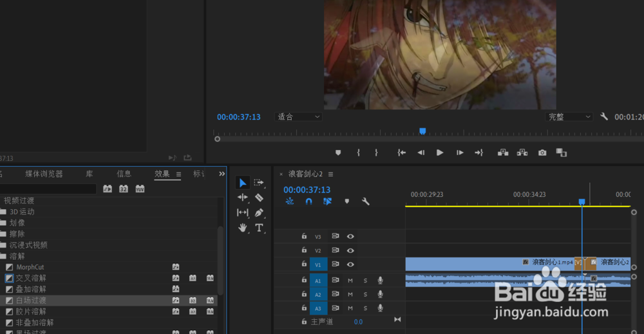Image resolution: width=644 pixels, height=334 pixels.
Task: Solo audio track A2
Action: 366,295
